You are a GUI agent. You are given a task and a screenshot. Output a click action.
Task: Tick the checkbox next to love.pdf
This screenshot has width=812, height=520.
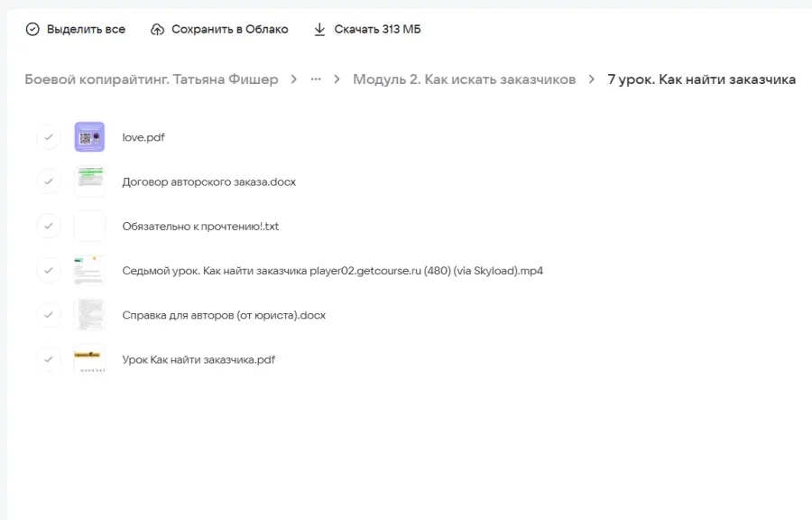click(48, 137)
